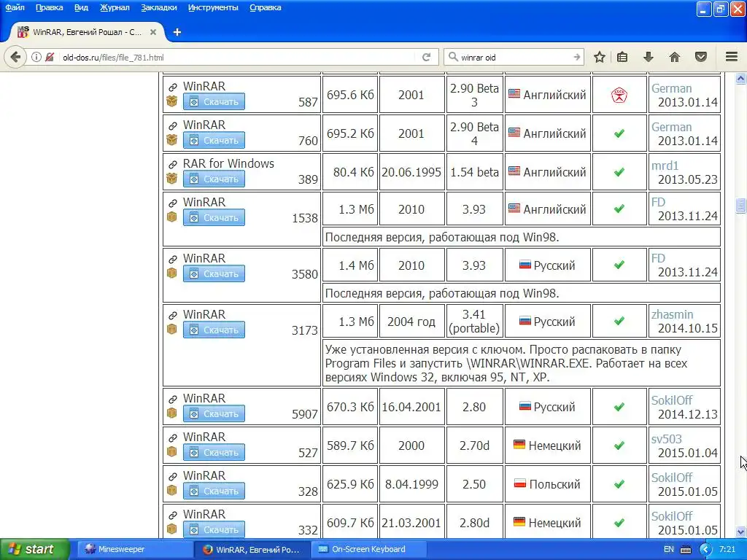This screenshot has height=560, width=747.
Task: Select the WinRAR, Евгений Рошал tab
Action: tap(87, 32)
